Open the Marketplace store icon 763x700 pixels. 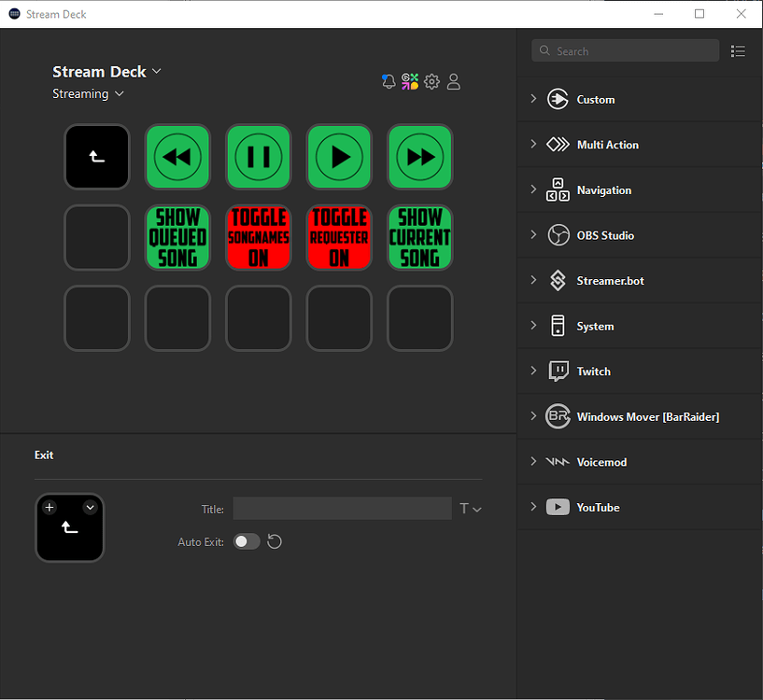410,81
